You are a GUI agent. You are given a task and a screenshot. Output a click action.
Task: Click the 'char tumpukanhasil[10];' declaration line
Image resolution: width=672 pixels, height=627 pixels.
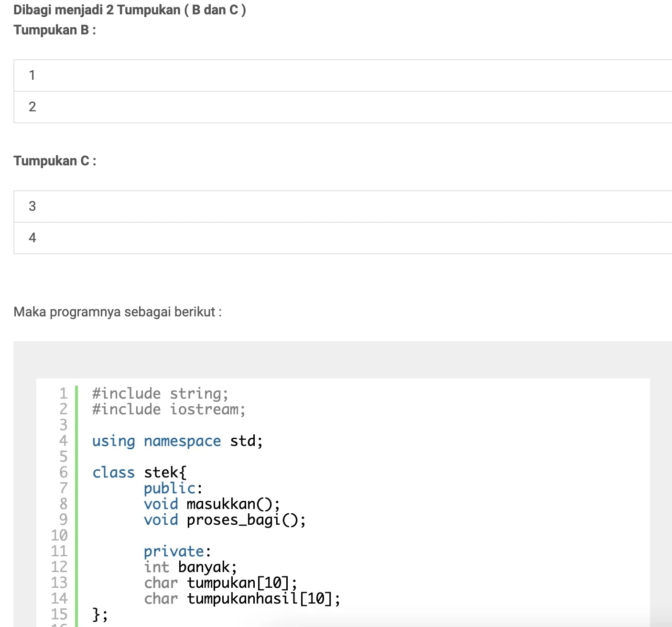242,599
